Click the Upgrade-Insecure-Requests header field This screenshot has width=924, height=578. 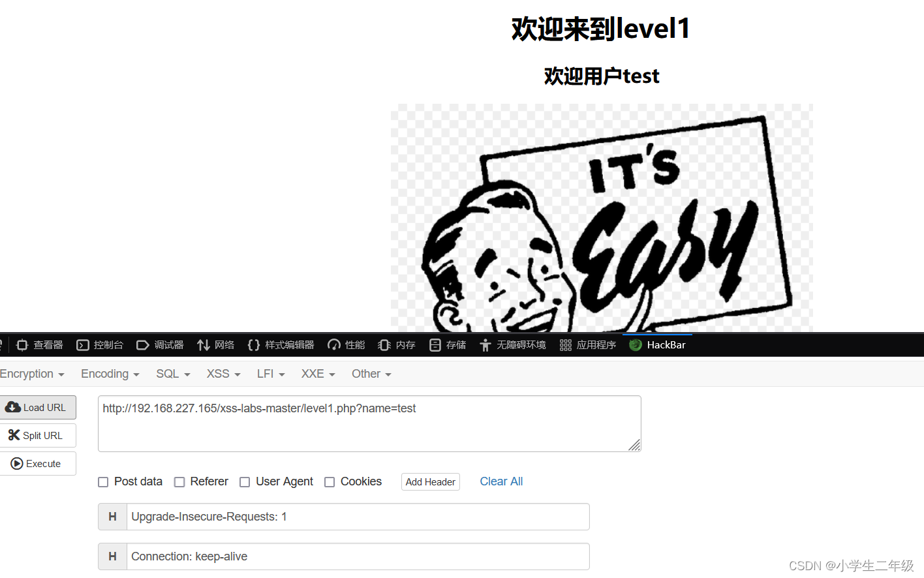coord(358,517)
